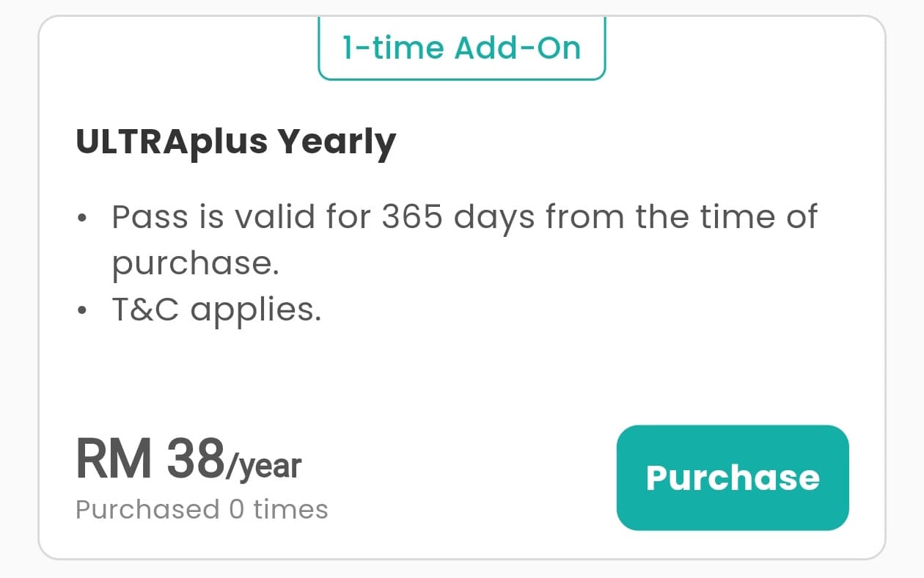The height and width of the screenshot is (578, 924).
Task: Click the number 38 in the price
Action: [196, 458]
